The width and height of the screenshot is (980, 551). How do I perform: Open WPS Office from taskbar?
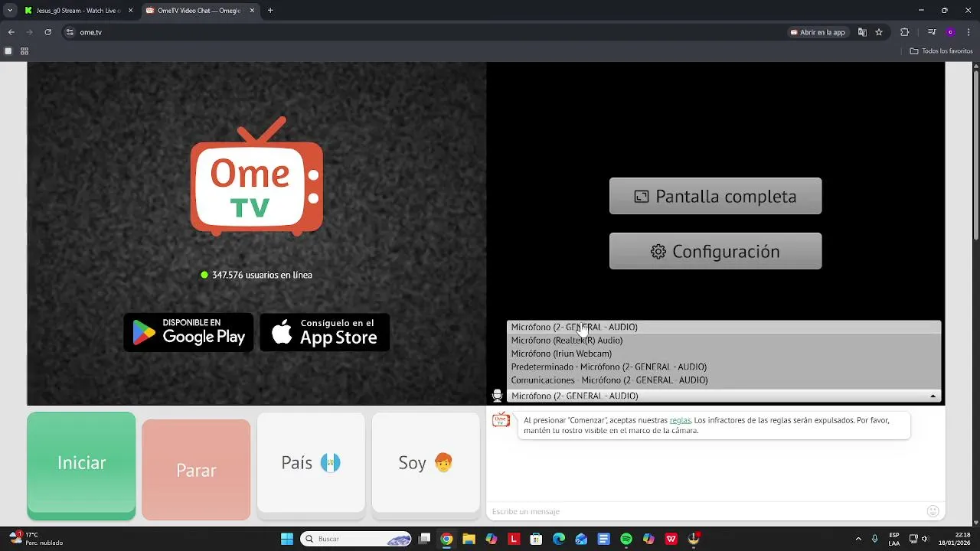point(671,539)
